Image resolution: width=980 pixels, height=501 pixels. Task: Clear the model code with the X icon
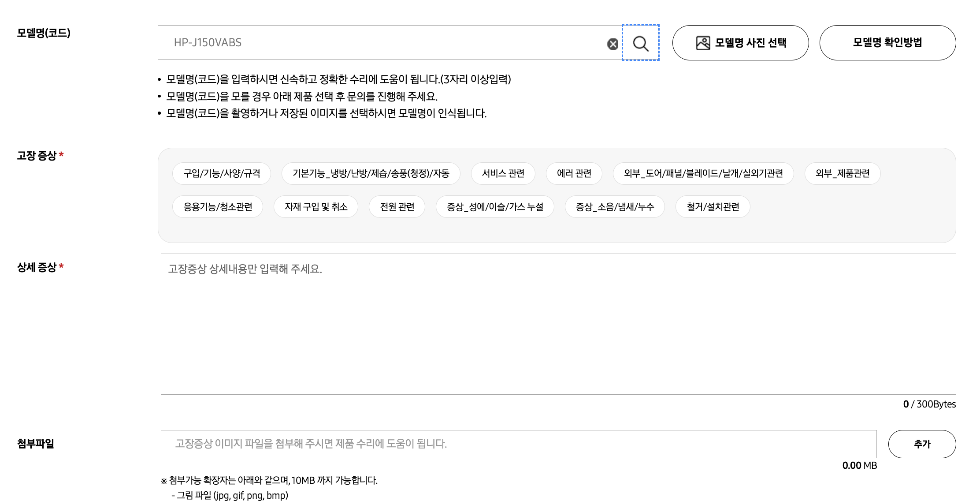pos(612,44)
